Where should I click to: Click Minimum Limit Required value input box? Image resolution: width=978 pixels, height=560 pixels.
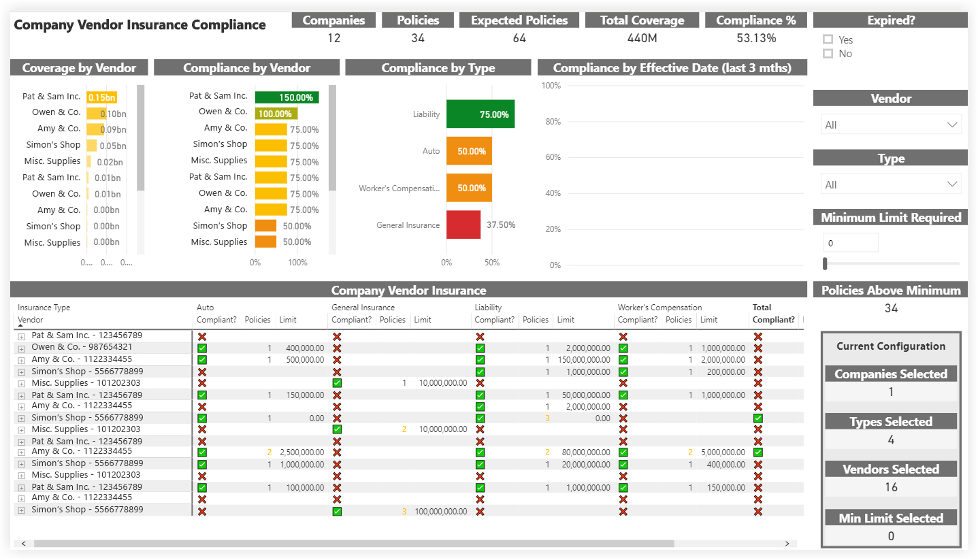pos(850,243)
